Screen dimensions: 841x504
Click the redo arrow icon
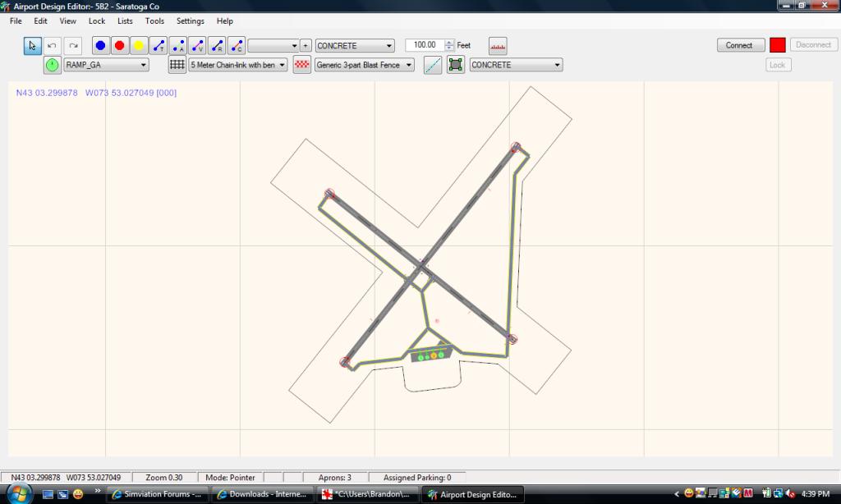click(x=73, y=46)
